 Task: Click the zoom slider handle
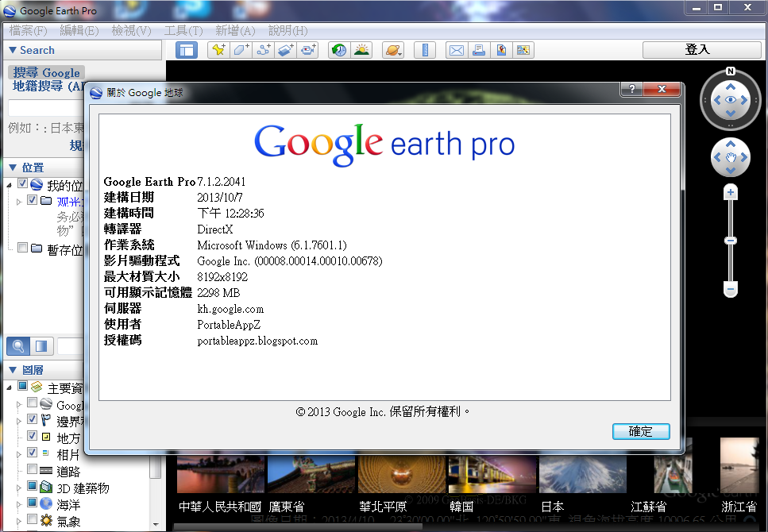tap(731, 241)
